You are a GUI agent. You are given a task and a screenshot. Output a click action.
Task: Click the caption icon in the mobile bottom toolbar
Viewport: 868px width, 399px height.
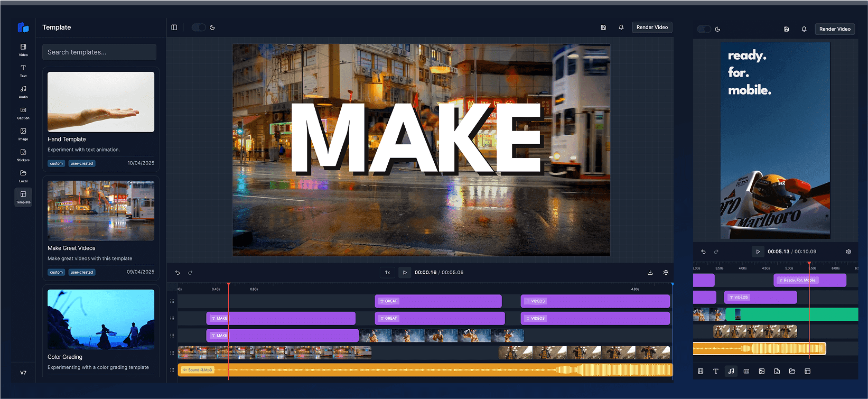[746, 371]
